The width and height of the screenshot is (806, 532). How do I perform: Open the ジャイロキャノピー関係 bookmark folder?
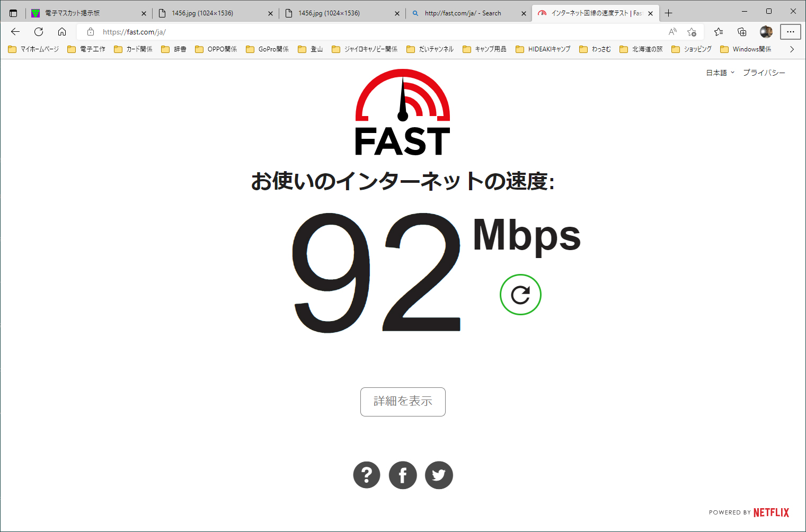coord(365,49)
